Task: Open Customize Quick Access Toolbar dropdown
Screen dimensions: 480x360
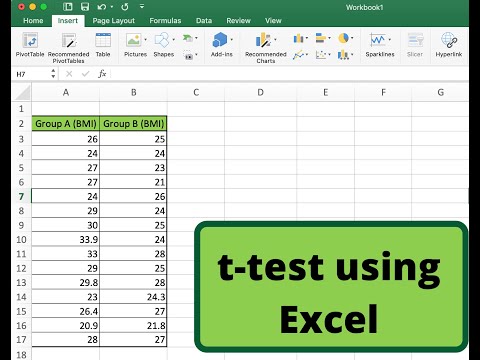Action: point(142,7)
